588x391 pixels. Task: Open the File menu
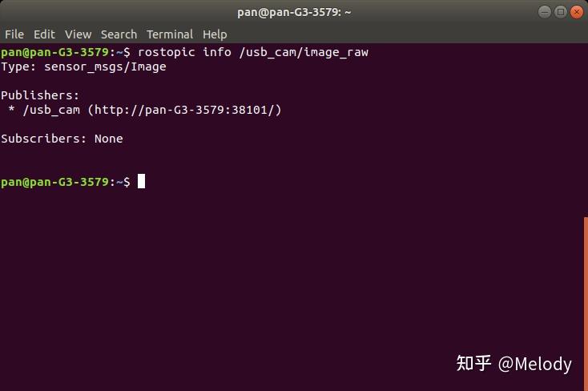[14, 34]
